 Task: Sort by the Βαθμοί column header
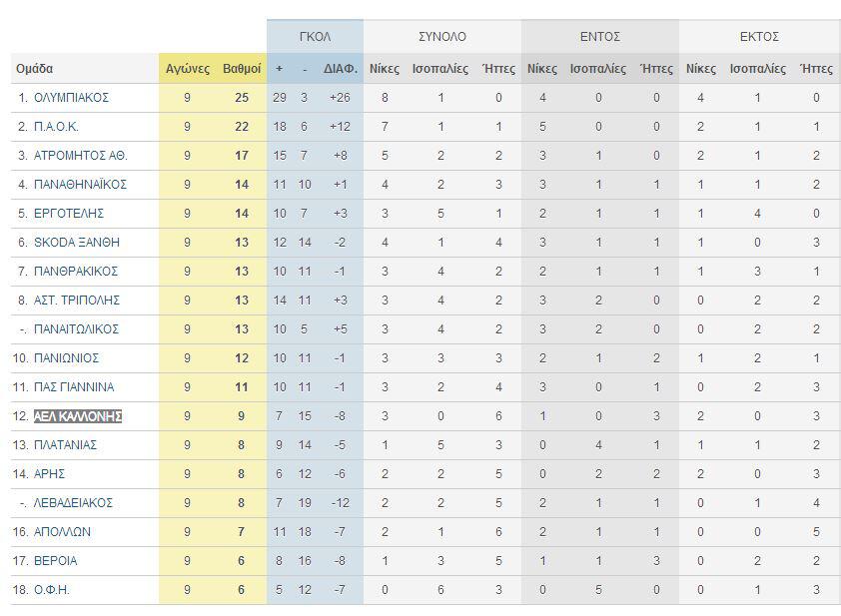242,69
